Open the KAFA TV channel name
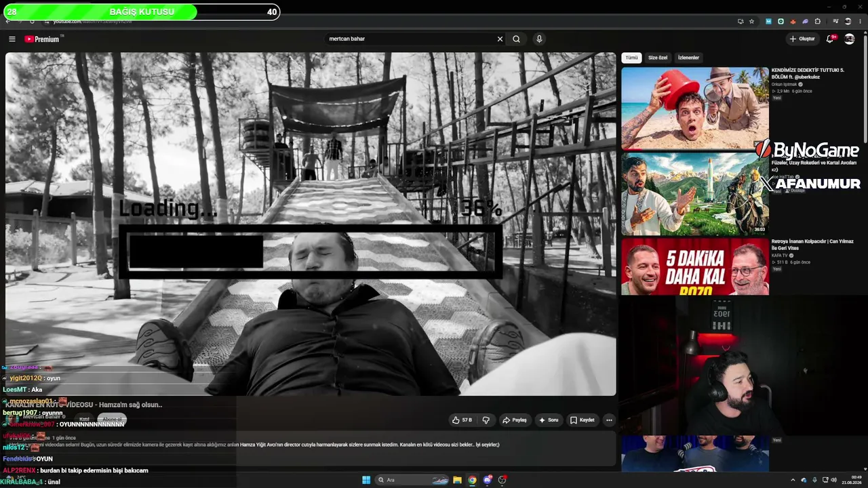This screenshot has height=488, width=868. [779, 256]
